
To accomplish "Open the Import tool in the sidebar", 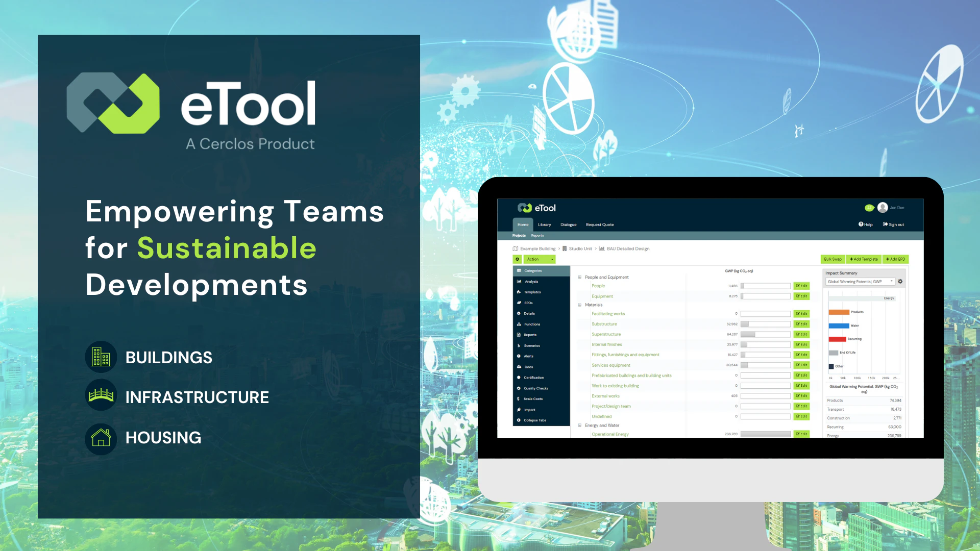I will 519,409.
